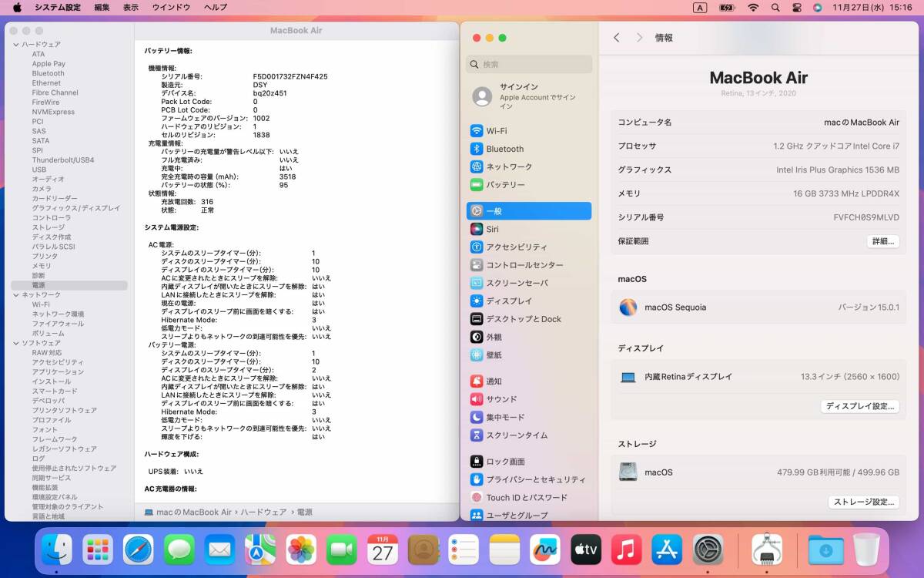Select ファイアウォール under network
The height and width of the screenshot is (578, 924).
pyautogui.click(x=58, y=324)
